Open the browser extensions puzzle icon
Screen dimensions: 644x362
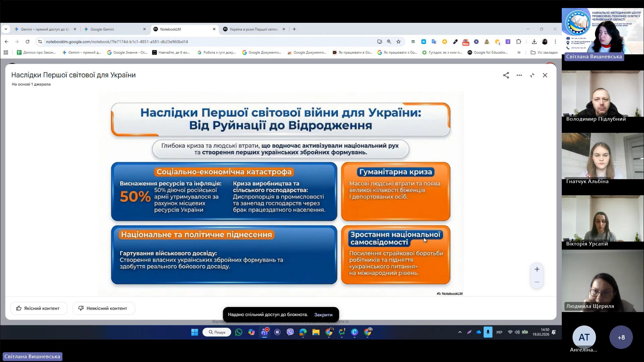(x=518, y=42)
